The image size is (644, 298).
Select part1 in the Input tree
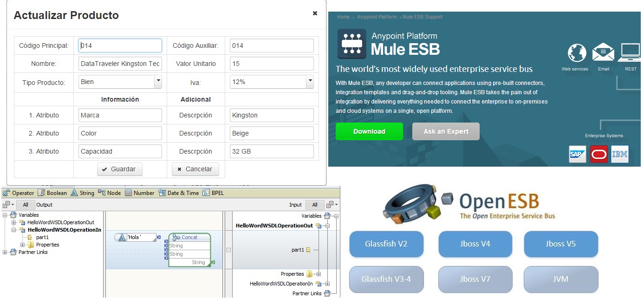click(301, 250)
